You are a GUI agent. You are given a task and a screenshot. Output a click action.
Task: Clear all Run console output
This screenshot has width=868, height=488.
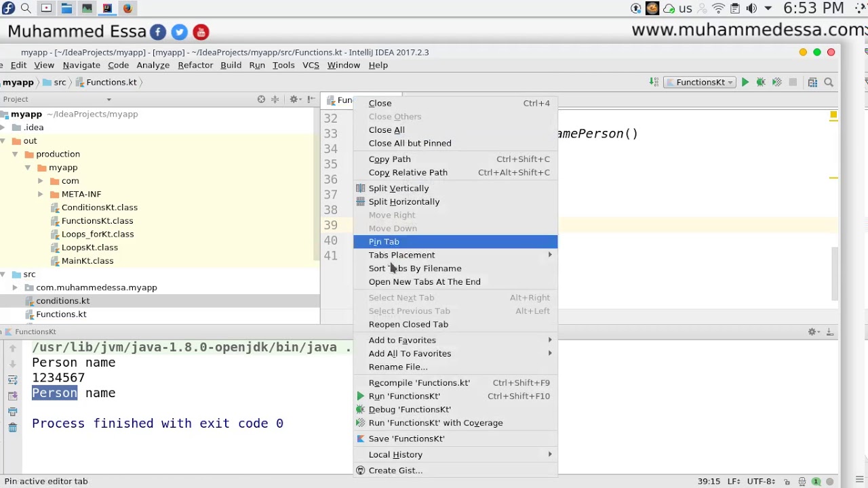tap(12, 427)
